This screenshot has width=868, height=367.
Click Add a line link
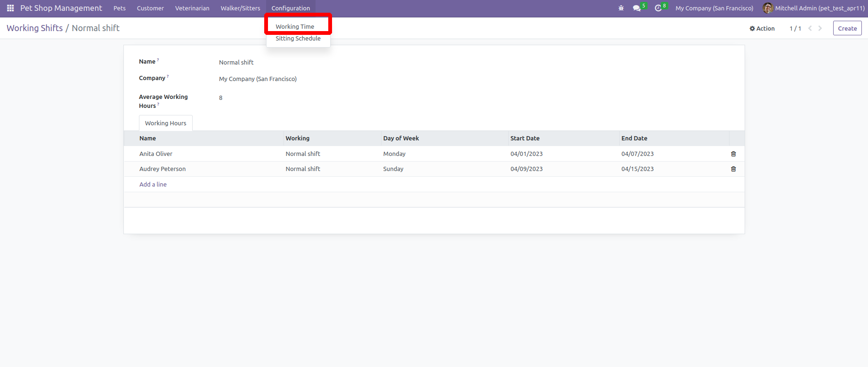pos(153,184)
